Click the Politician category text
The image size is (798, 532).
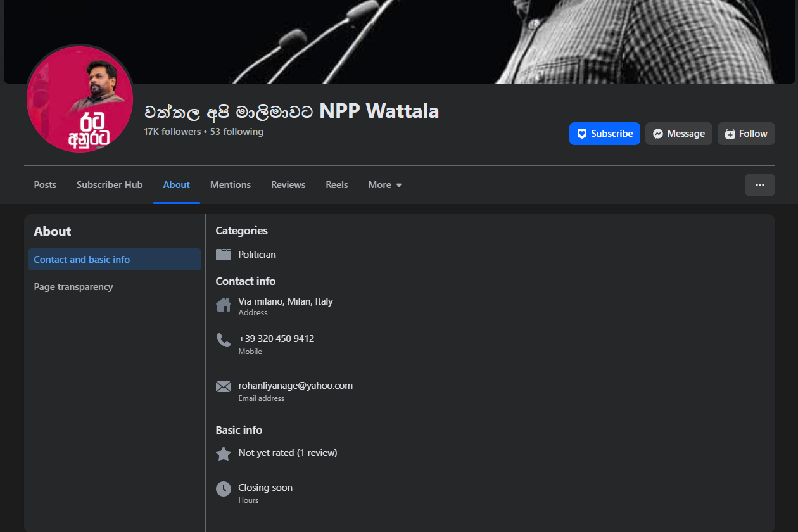point(257,255)
